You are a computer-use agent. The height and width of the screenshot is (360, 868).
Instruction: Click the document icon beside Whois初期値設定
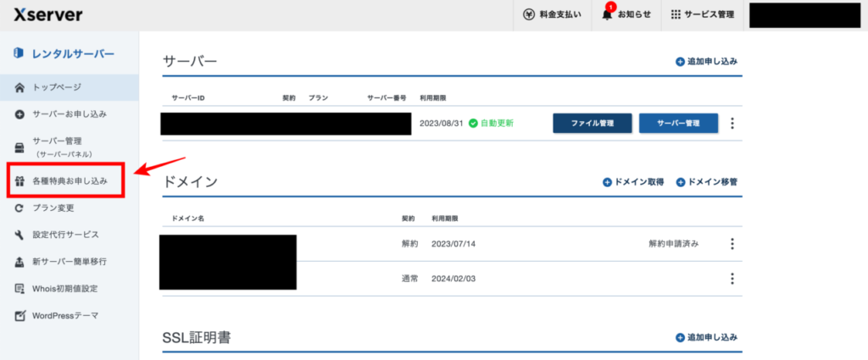click(x=20, y=289)
